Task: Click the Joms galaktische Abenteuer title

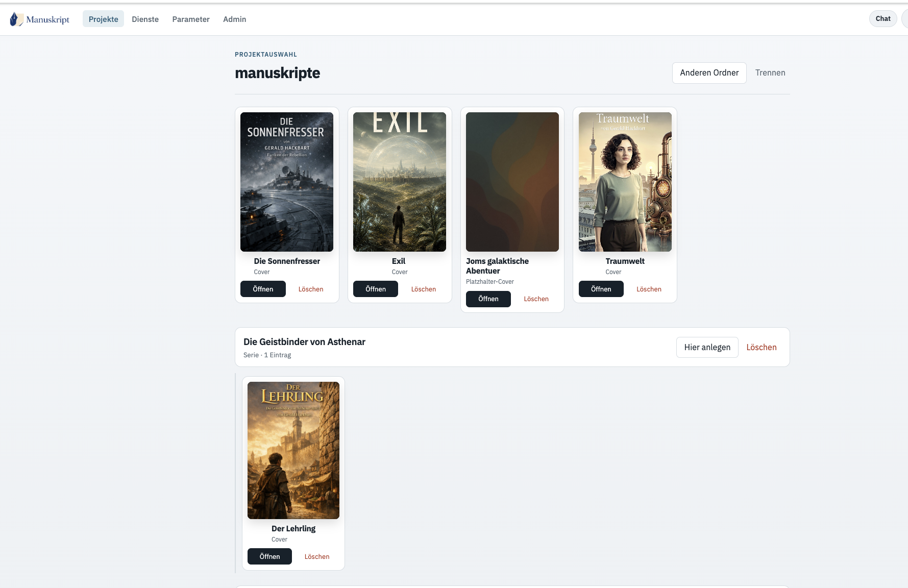Action: coord(497,266)
